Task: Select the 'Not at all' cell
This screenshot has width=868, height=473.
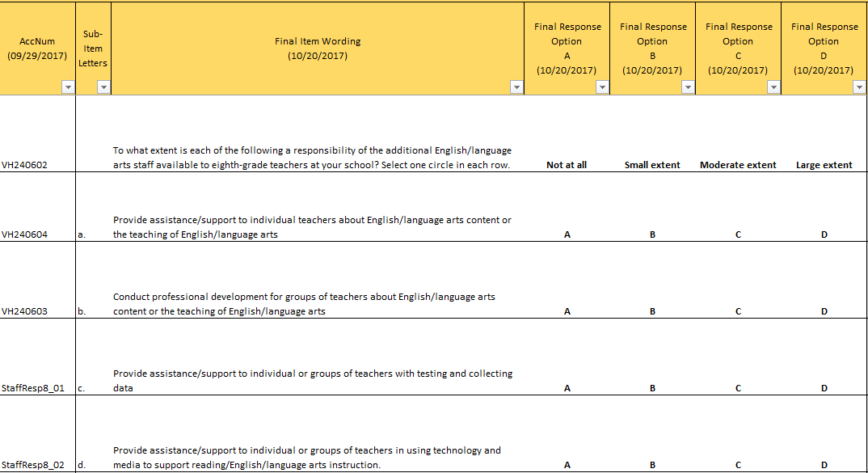Action: point(567,133)
